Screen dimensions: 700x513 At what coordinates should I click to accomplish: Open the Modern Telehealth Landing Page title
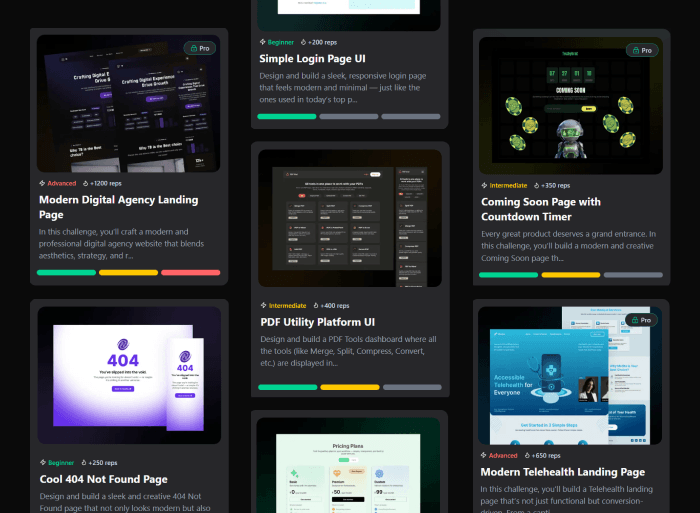click(x=563, y=472)
